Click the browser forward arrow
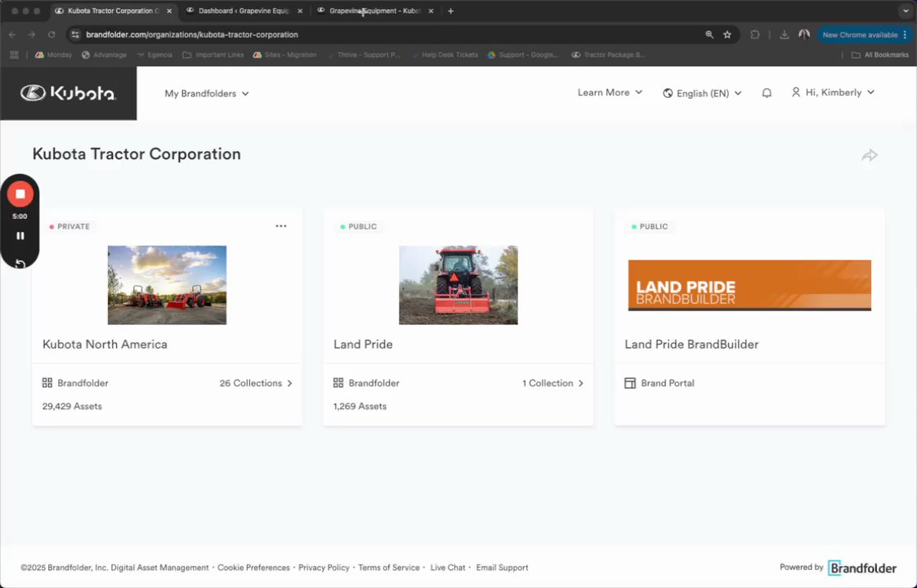917x588 pixels. click(32, 34)
